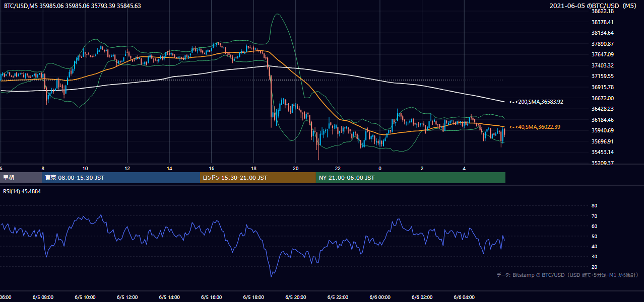Click the 6/5 08:00 date label
Image resolution: width=644 pixels, height=302 pixels.
click(43, 297)
